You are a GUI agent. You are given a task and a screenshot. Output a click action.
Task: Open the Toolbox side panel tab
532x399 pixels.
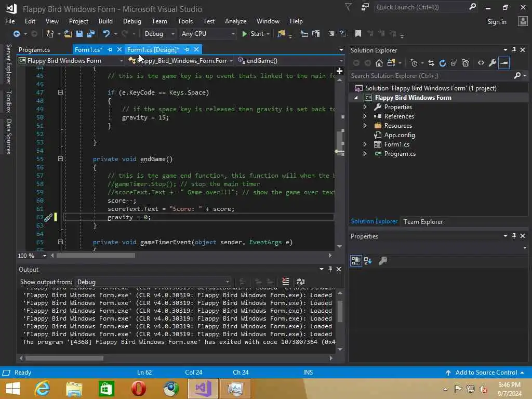coord(8,101)
